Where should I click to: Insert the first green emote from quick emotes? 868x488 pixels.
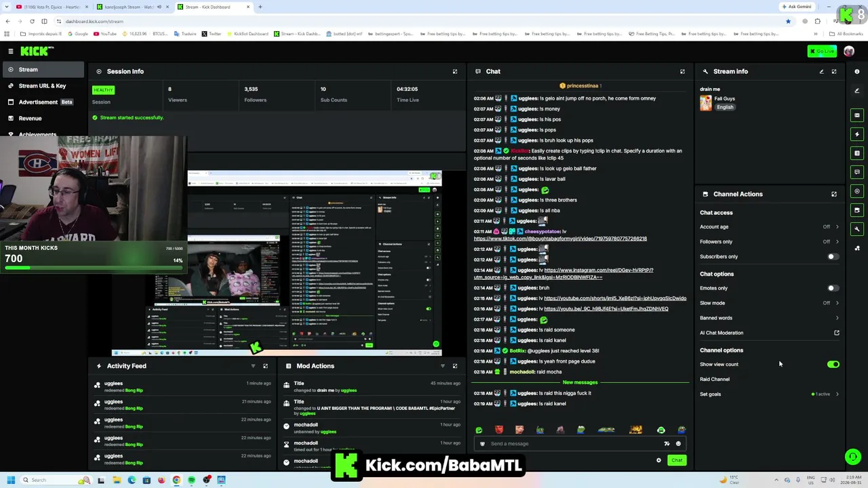coord(479,430)
